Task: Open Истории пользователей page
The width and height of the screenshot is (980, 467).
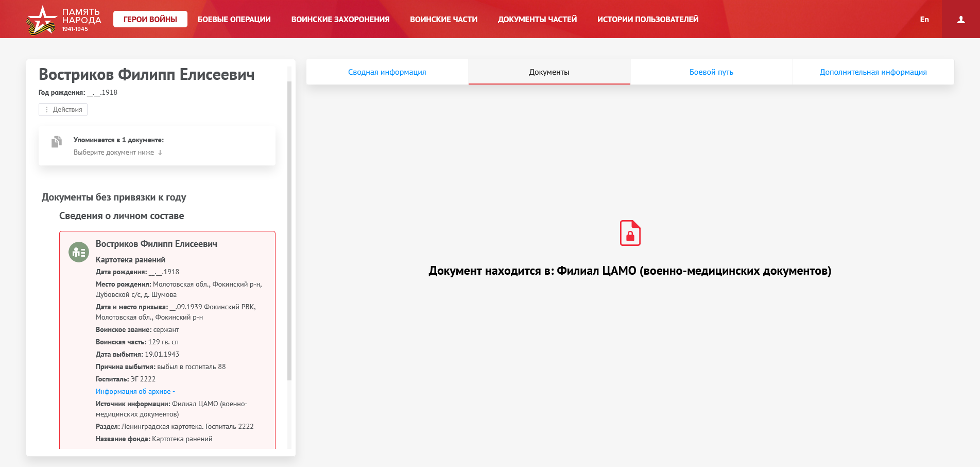Action: pyautogui.click(x=647, y=20)
